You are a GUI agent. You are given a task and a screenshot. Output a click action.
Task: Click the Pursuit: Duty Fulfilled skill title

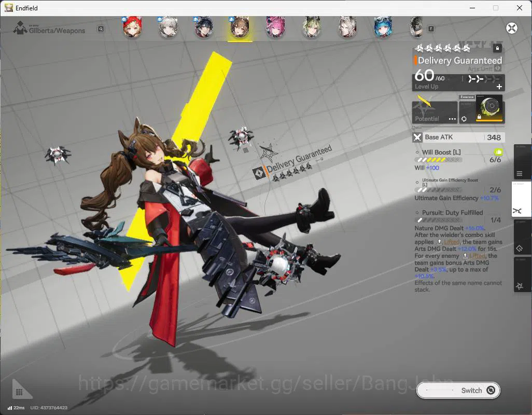pyautogui.click(x=452, y=213)
